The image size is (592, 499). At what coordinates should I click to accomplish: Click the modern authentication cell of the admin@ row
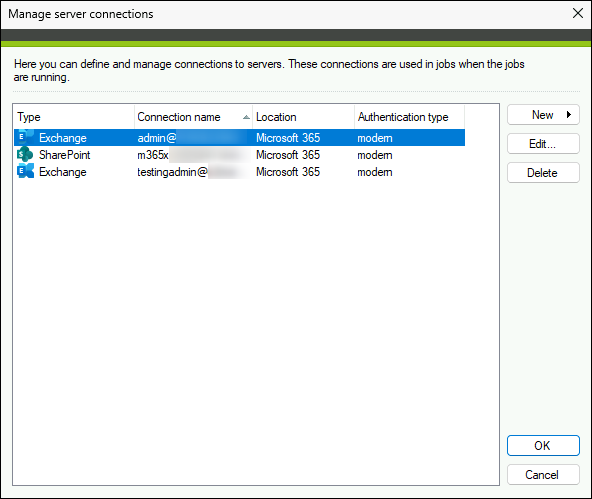point(375,138)
